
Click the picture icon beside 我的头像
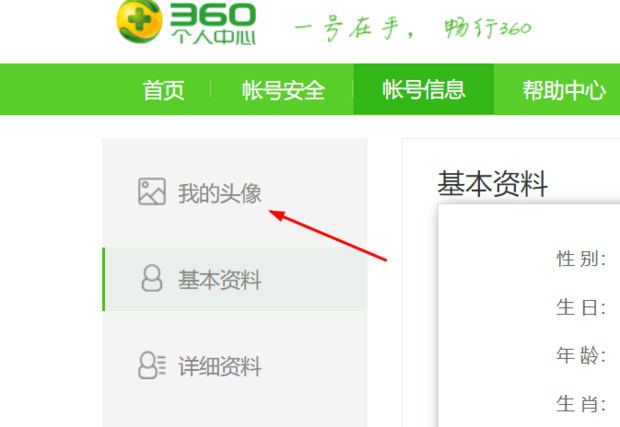(152, 192)
